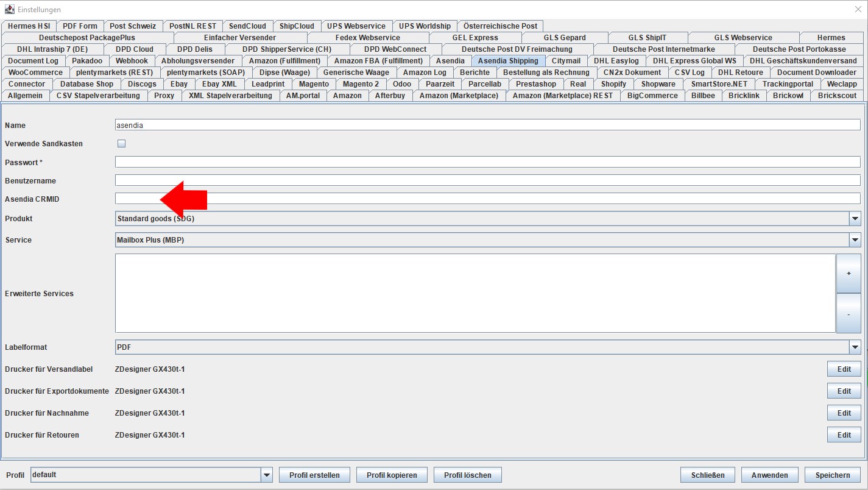Open the Billbee tab
Screen dimensions: 868x490
click(703, 96)
